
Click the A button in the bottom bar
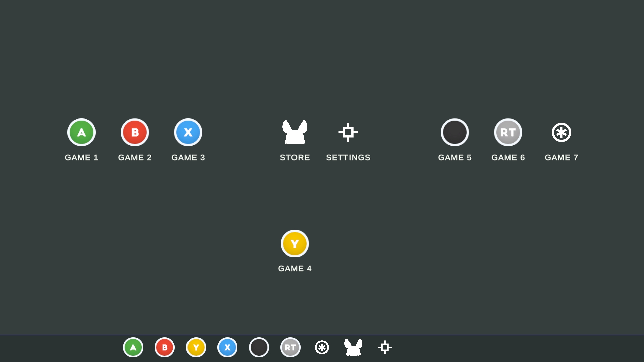(133, 347)
